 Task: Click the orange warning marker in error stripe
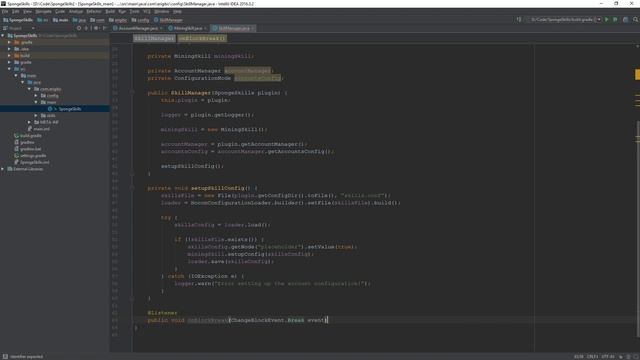[637, 74]
